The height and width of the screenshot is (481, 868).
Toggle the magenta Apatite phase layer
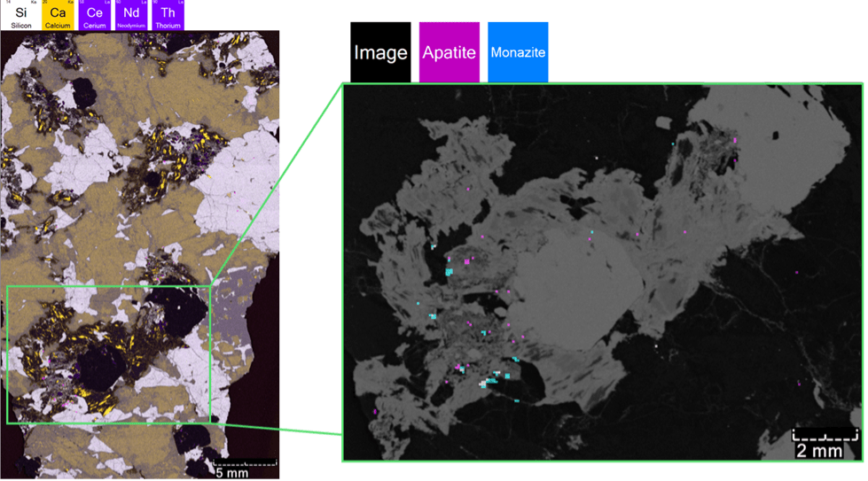tap(449, 52)
